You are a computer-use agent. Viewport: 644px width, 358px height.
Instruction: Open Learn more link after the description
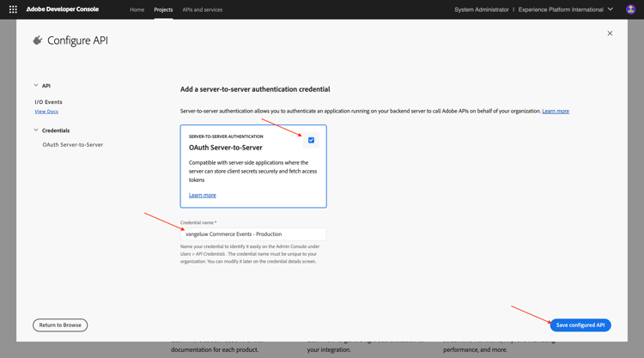click(556, 111)
